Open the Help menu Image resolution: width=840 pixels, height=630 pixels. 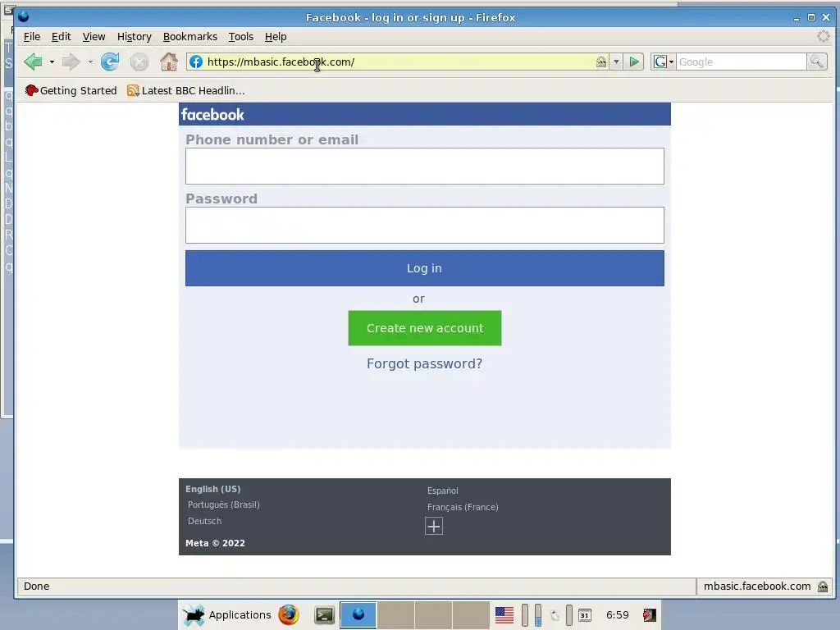coord(276,36)
